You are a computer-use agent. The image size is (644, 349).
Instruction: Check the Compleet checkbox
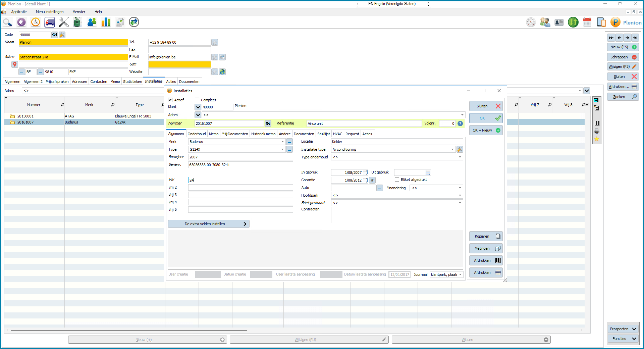(197, 100)
